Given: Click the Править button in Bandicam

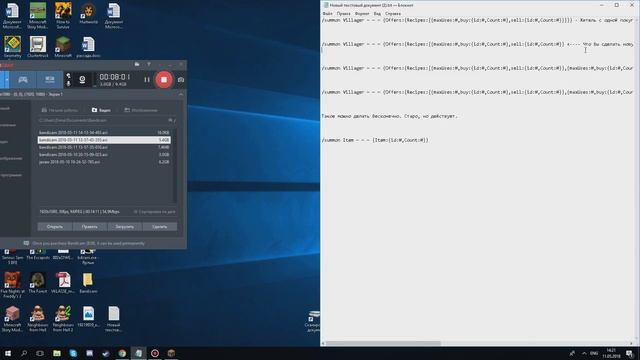Looking at the screenshot, I should (x=89, y=227).
